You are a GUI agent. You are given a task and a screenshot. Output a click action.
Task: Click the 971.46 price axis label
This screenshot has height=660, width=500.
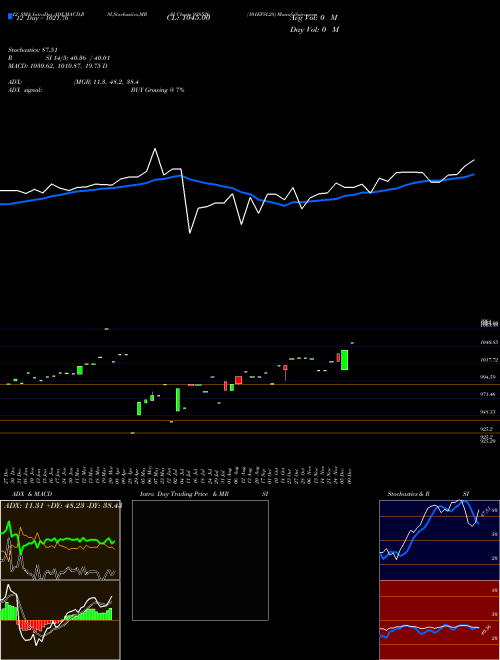pos(489,394)
